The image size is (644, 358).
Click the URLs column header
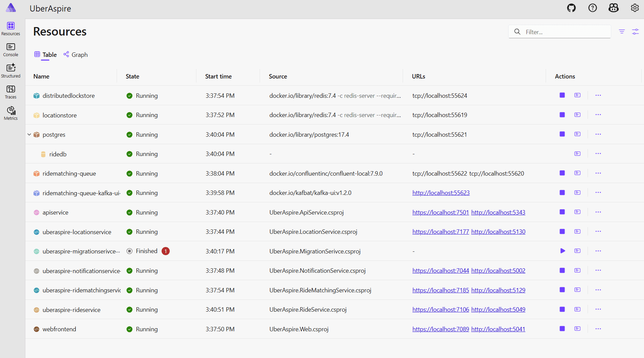point(419,76)
